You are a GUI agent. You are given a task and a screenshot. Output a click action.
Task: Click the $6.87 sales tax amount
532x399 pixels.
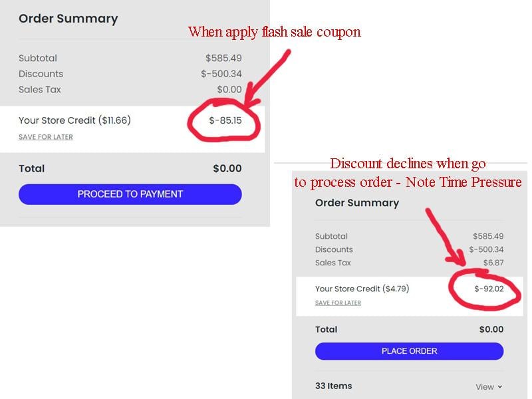(493, 263)
